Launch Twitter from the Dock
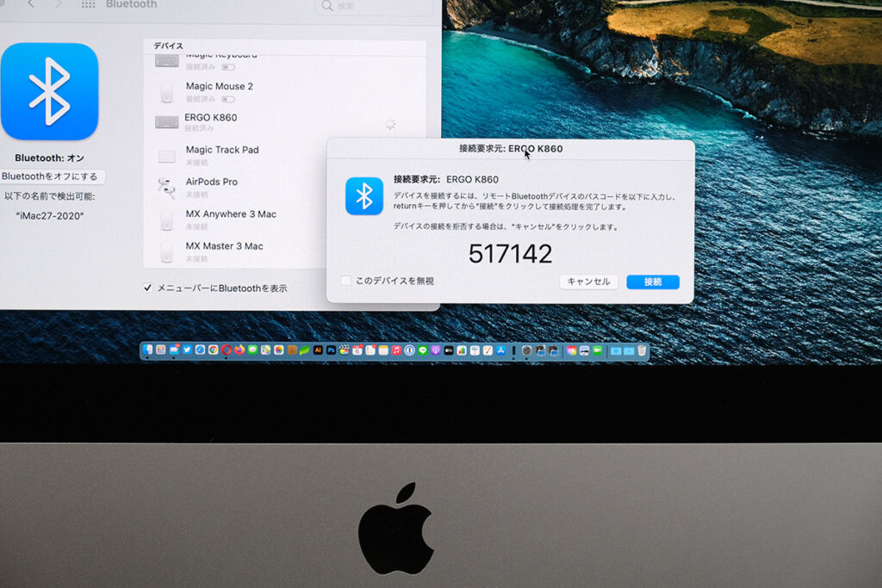This screenshot has width=882, height=588. point(187,350)
